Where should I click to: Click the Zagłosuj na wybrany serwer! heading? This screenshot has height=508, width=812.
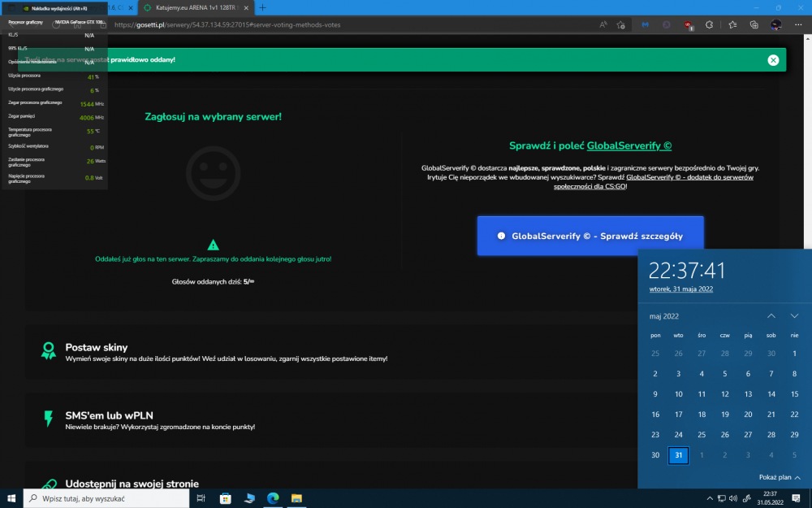click(x=213, y=116)
